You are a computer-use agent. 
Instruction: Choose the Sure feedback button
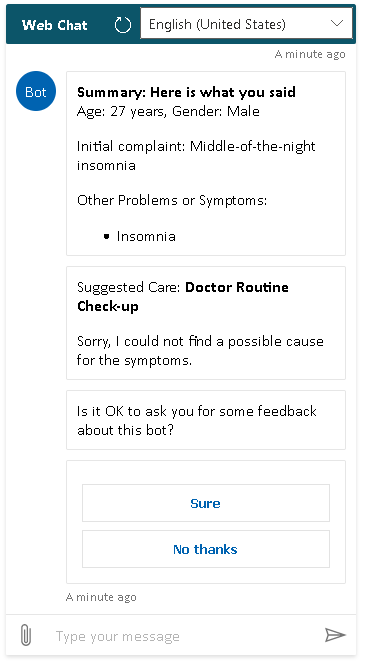click(x=205, y=503)
